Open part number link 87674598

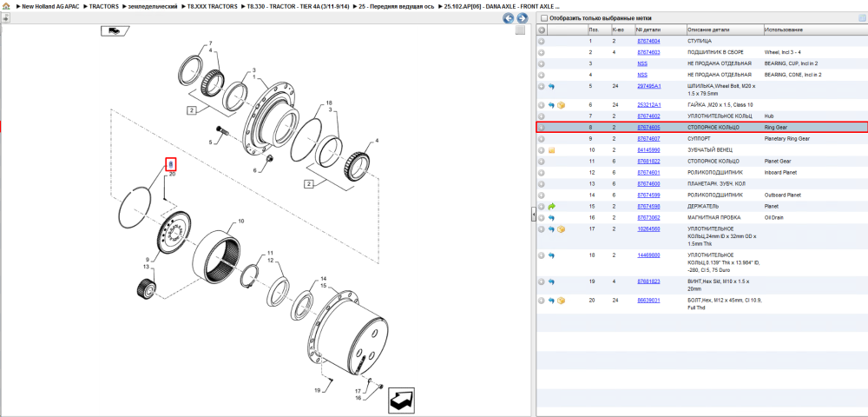648,206
